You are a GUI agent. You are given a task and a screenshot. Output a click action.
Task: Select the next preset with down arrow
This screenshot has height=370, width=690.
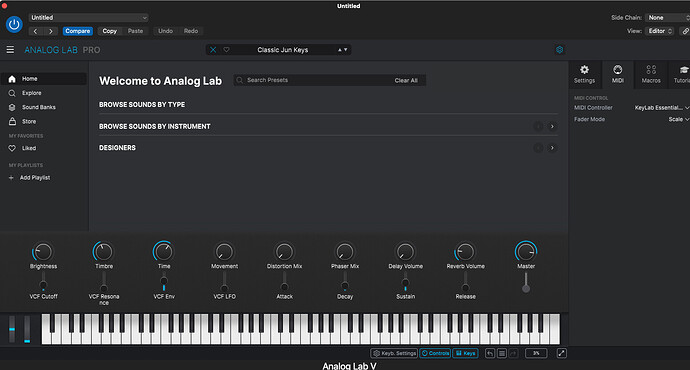(x=345, y=50)
